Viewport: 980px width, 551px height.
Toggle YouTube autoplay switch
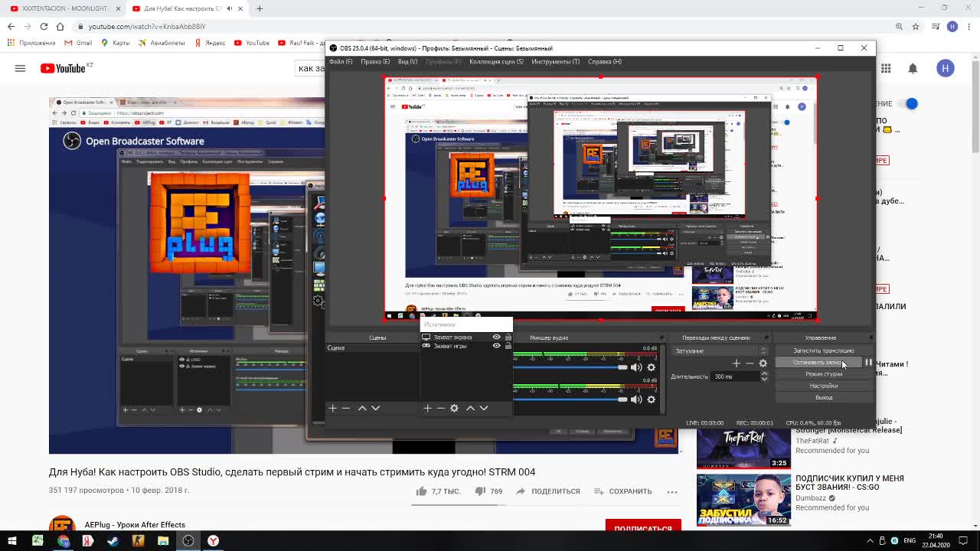(908, 103)
